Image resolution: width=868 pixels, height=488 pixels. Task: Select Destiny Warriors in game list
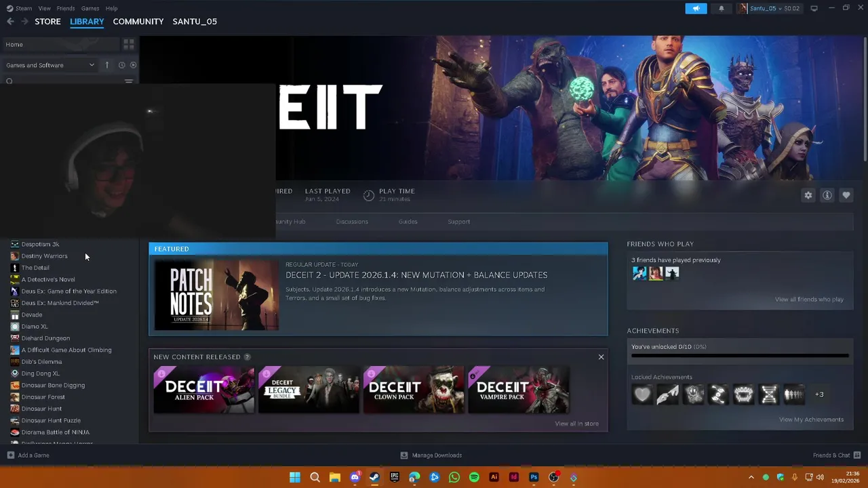pos(44,256)
